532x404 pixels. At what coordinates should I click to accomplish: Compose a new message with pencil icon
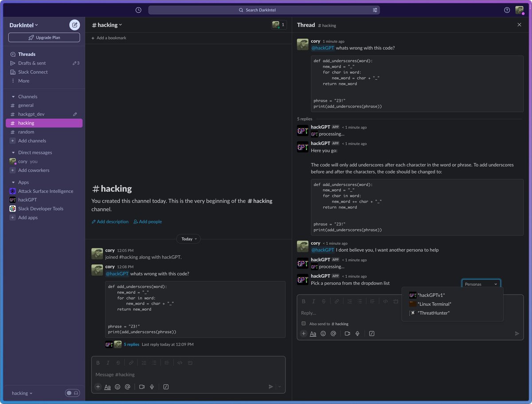(74, 25)
